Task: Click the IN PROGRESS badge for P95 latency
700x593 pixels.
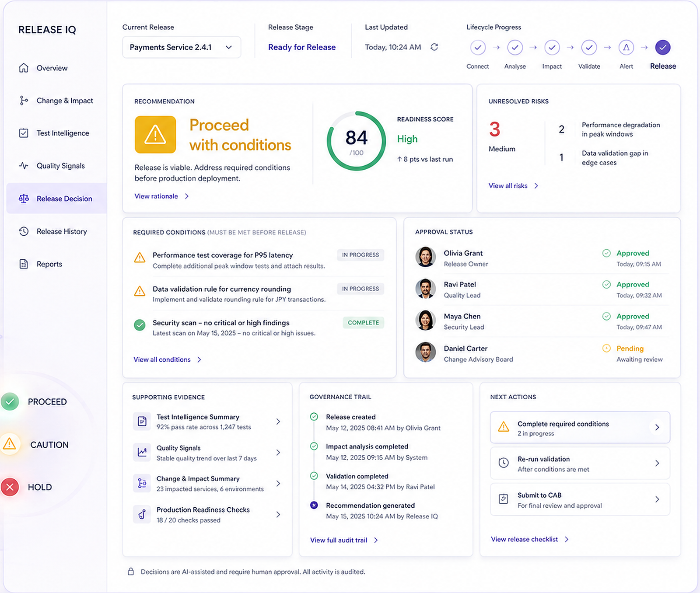Action: [360, 255]
